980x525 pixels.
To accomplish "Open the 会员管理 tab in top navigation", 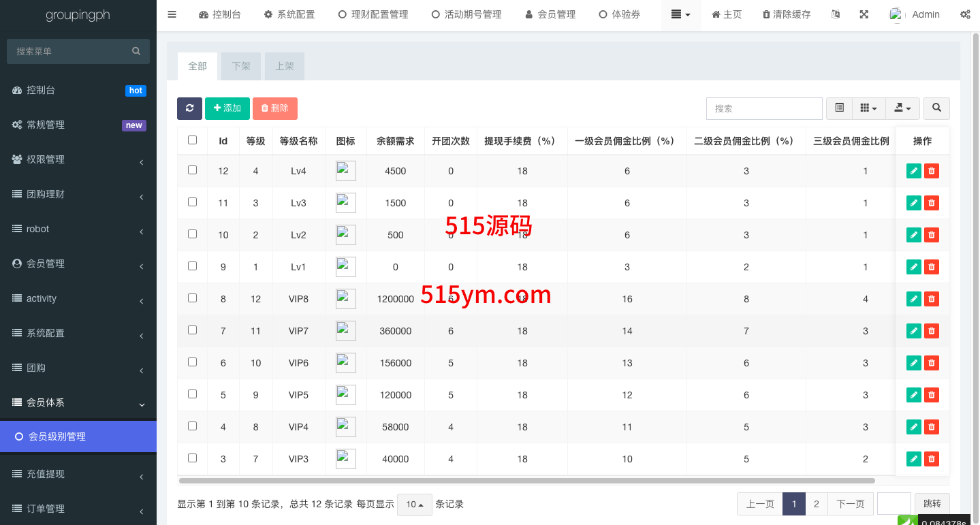I will tap(550, 14).
